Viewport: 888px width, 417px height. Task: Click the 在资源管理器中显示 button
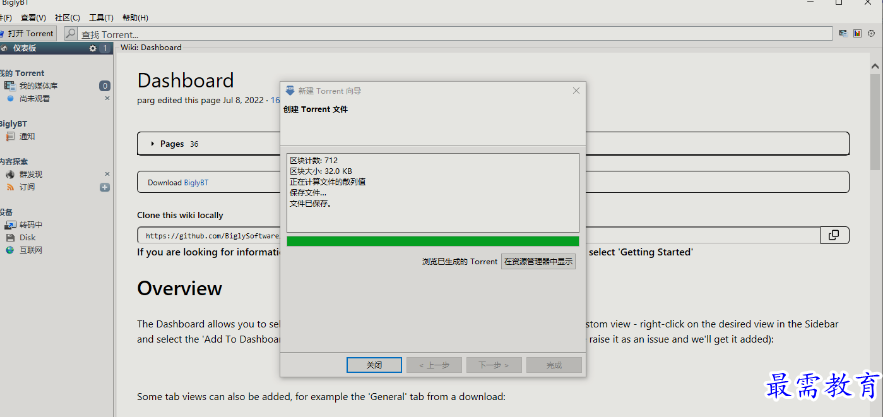(539, 261)
